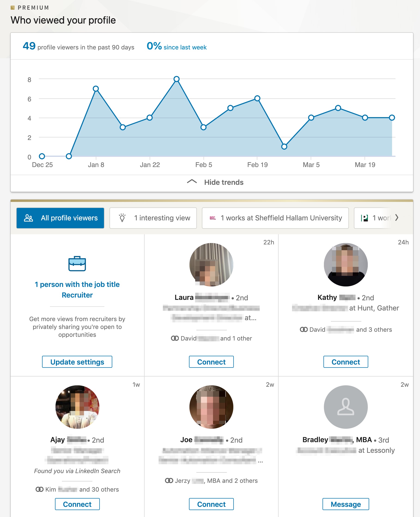Click the 1w timestamp on Ajay's card
Image resolution: width=420 pixels, height=517 pixels.
136,384
